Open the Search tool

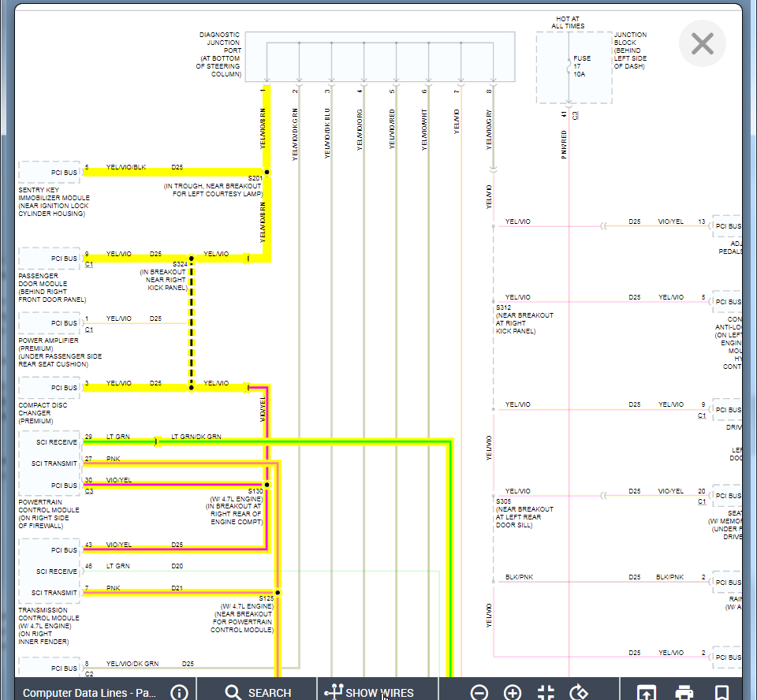click(258, 692)
